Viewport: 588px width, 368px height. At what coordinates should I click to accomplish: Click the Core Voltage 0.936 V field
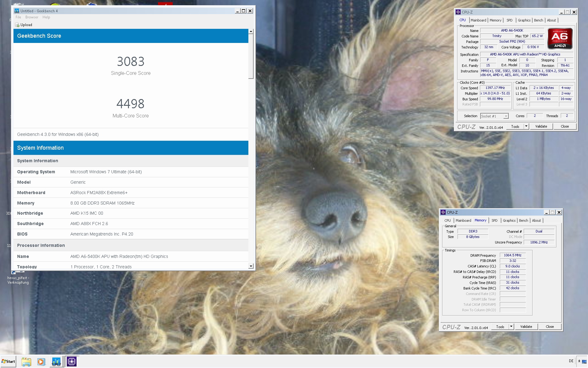click(x=533, y=47)
